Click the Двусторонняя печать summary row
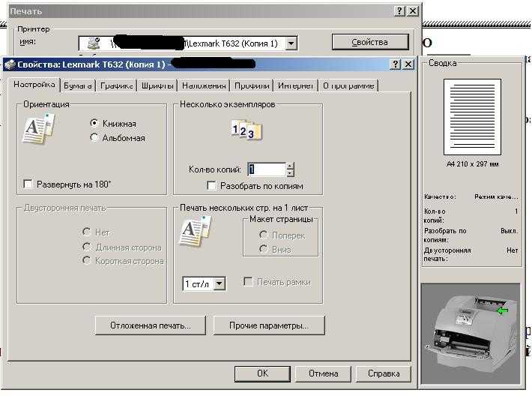532x402 pixels. 471,254
